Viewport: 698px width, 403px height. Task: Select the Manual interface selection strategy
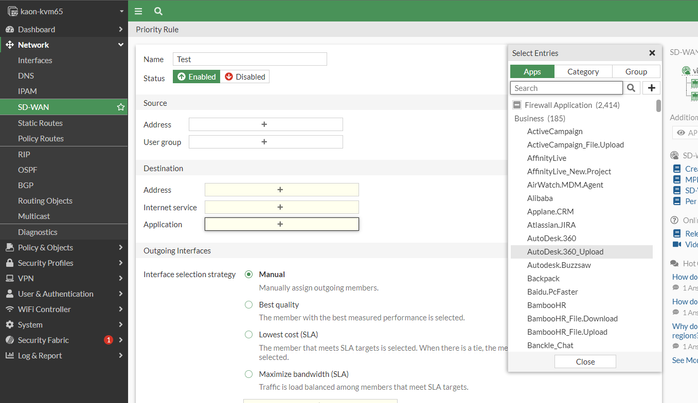249,274
